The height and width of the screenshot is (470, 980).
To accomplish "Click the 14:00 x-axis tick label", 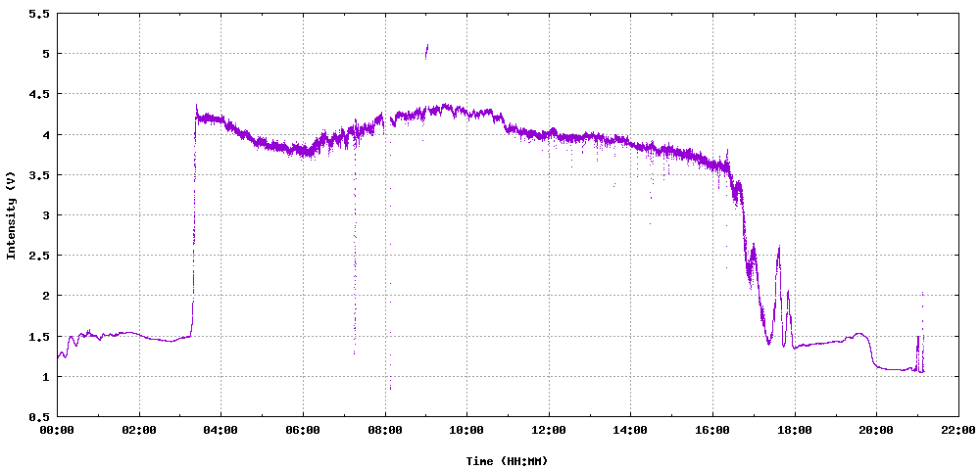I will point(630,430).
